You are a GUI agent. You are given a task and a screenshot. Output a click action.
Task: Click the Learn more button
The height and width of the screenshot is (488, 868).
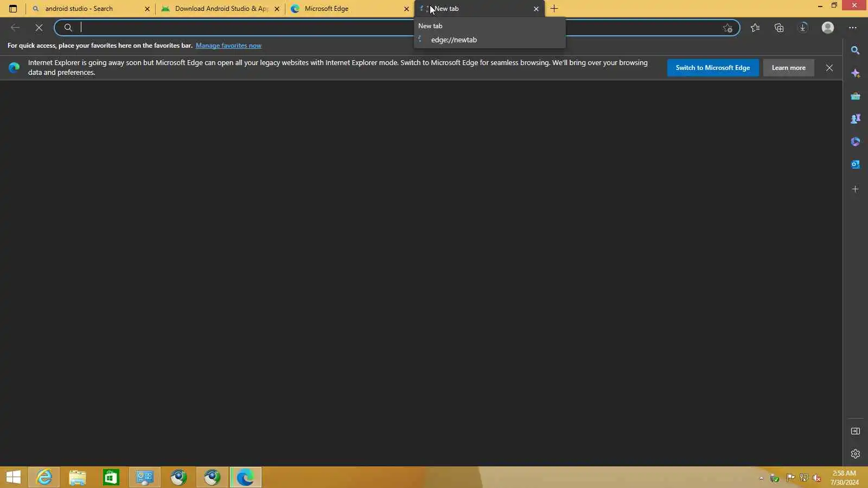pos(789,68)
